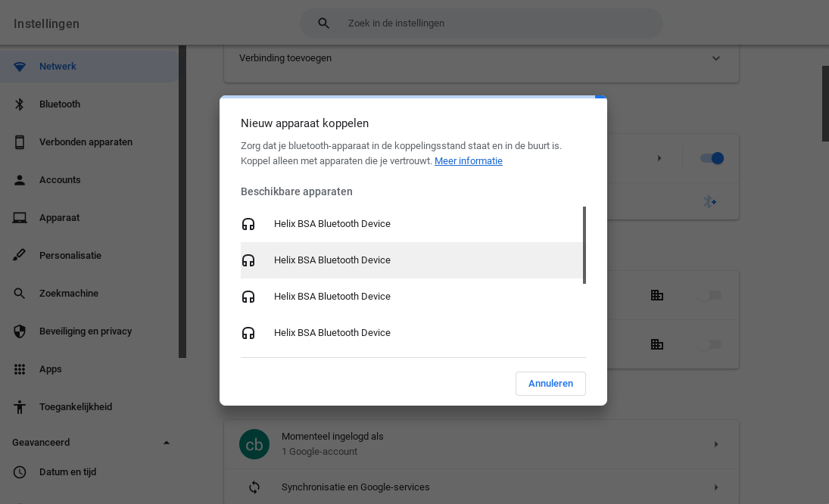Click the Verbonden apparaten phone icon
The width and height of the screenshot is (829, 504).
20,142
